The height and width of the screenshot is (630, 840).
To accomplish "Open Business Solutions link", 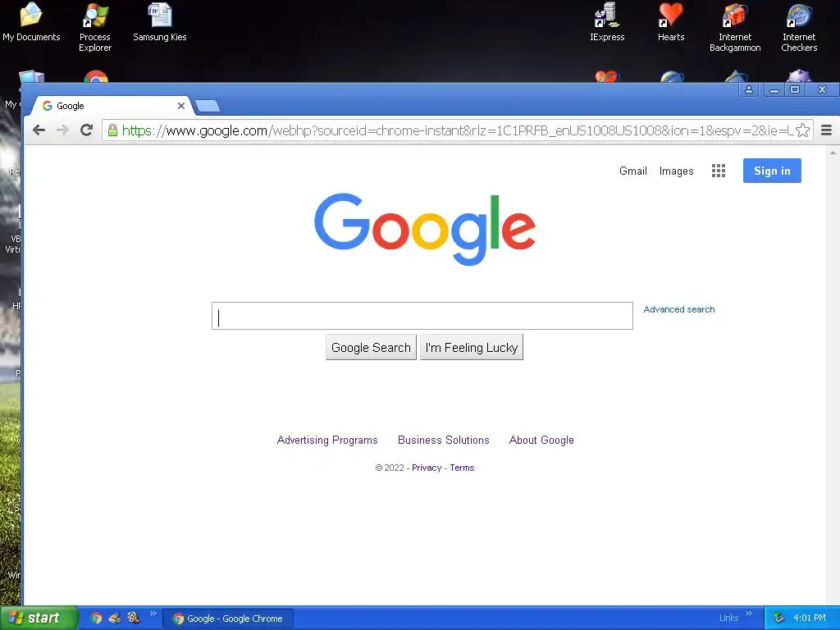I will click(444, 441).
